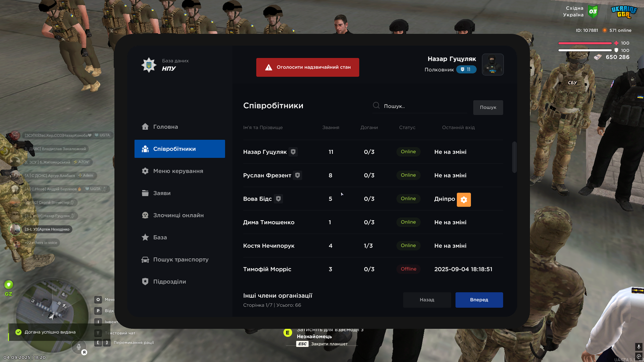This screenshot has height=362, width=644.
Task: Open Меню керування section
Action: pyautogui.click(x=180, y=171)
